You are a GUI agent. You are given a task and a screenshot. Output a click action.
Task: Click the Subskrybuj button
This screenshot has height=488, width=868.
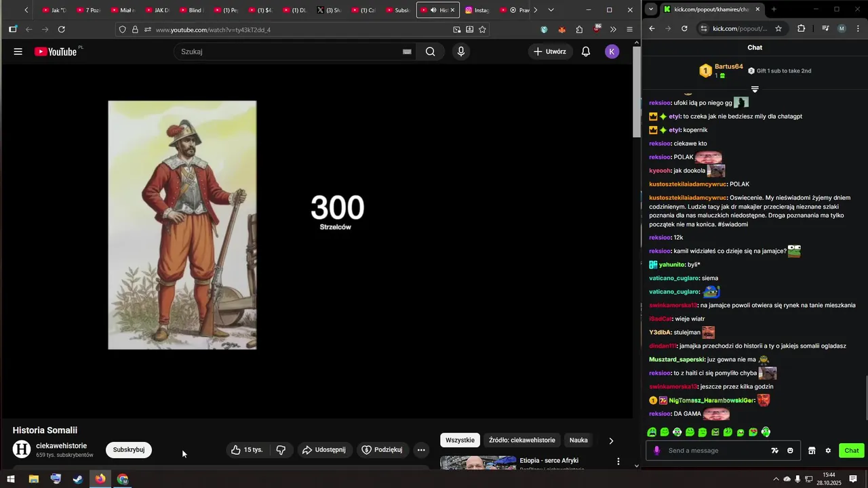pyautogui.click(x=129, y=450)
